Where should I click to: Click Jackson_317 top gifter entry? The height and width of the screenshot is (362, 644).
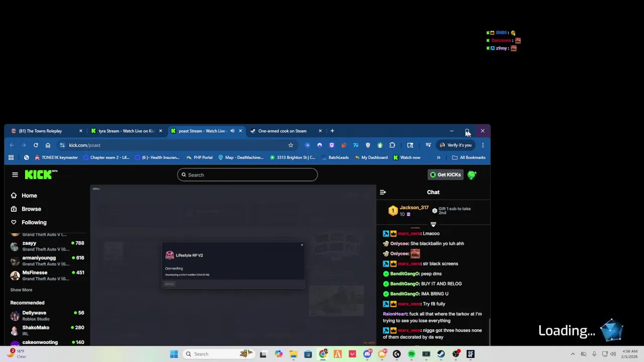click(x=409, y=211)
